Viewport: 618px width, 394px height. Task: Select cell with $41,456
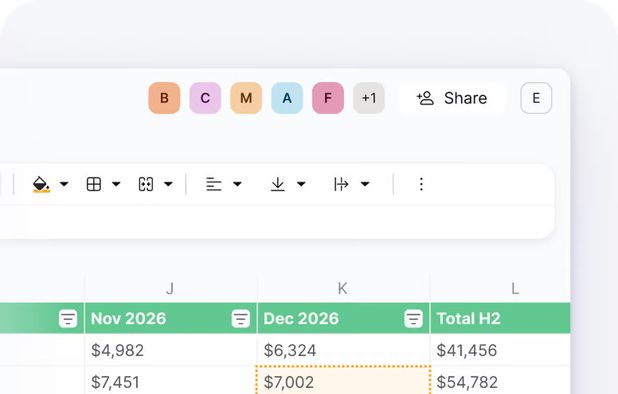coord(501,350)
